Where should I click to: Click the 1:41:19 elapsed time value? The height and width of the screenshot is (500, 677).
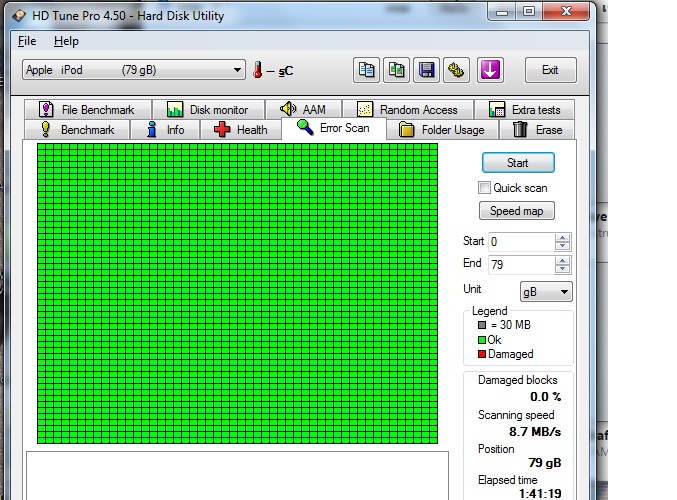click(x=540, y=493)
